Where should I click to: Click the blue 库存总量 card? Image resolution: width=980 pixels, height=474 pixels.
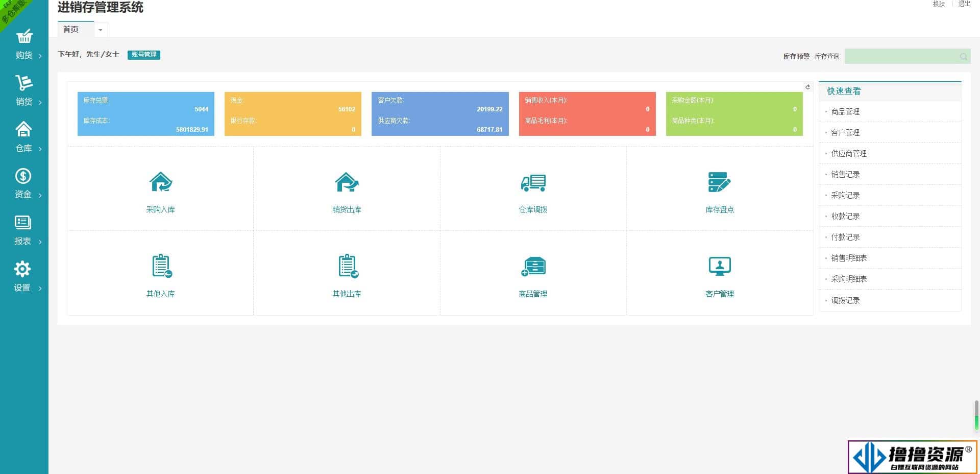(x=146, y=114)
